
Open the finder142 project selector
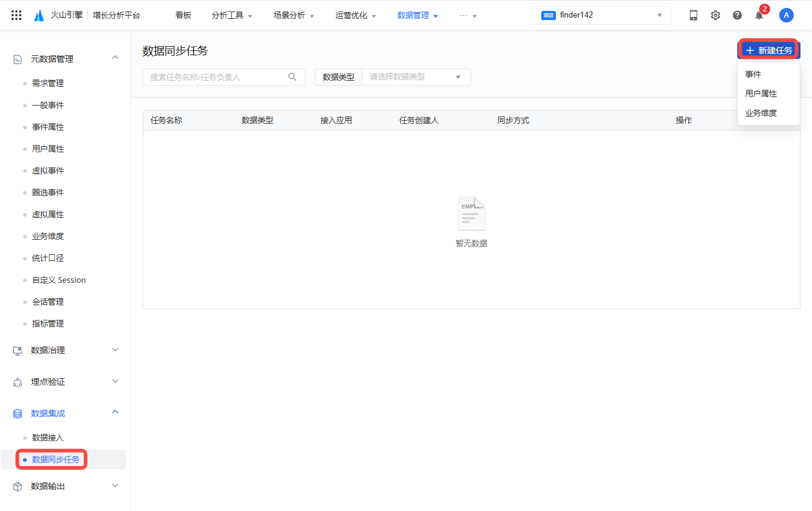click(601, 15)
